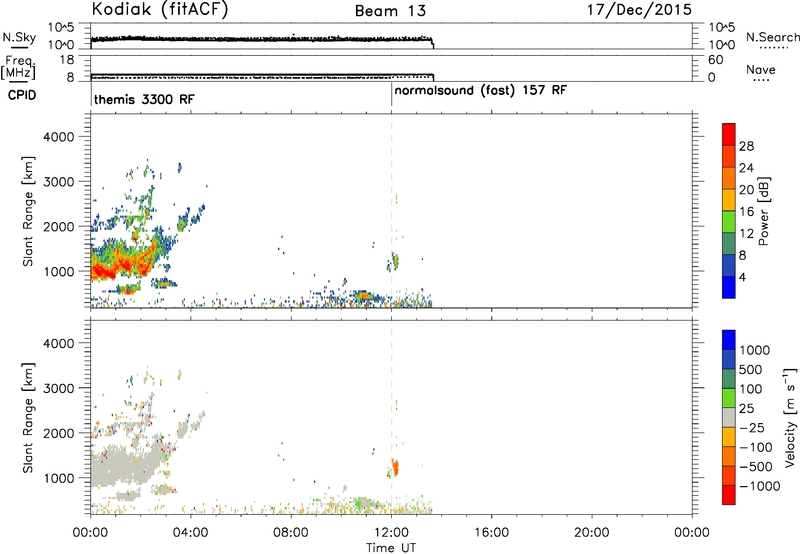Screen dimensions: 800x554
Task: Click the '1000' velocity colorbar value
Action: tap(755, 350)
